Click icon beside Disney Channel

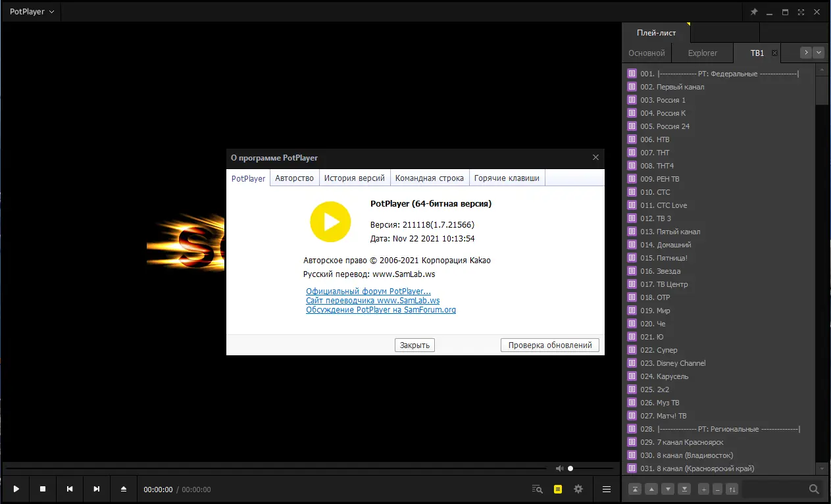click(632, 363)
